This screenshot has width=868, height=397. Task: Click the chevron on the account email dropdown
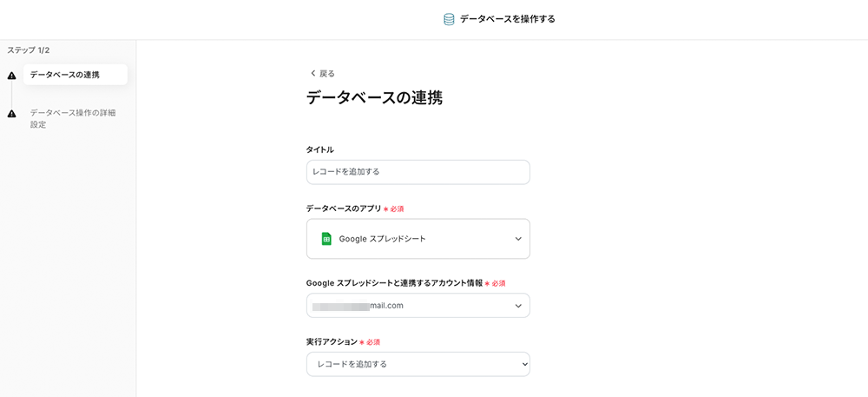pos(518,306)
